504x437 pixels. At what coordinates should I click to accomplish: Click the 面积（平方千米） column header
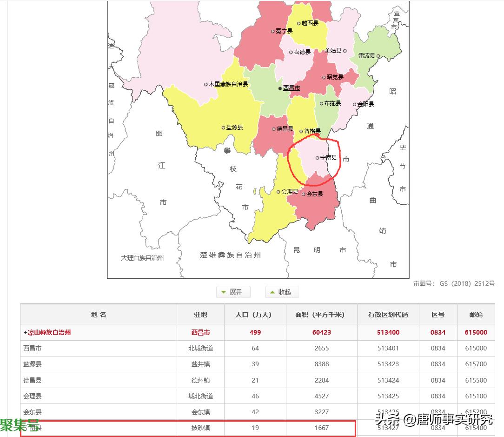point(321,315)
